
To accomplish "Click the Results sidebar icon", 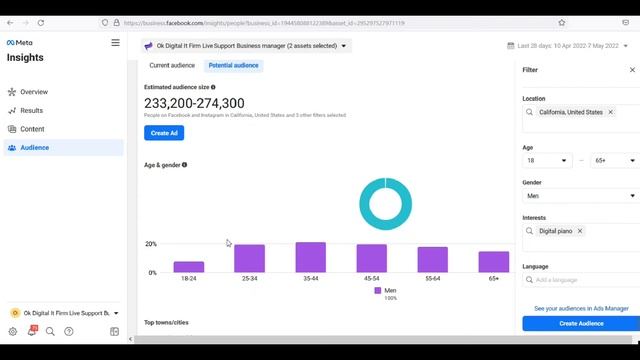I will [12, 111].
